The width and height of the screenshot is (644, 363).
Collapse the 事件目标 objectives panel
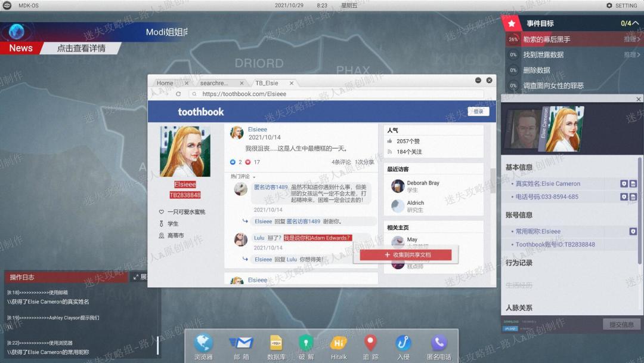636,23
